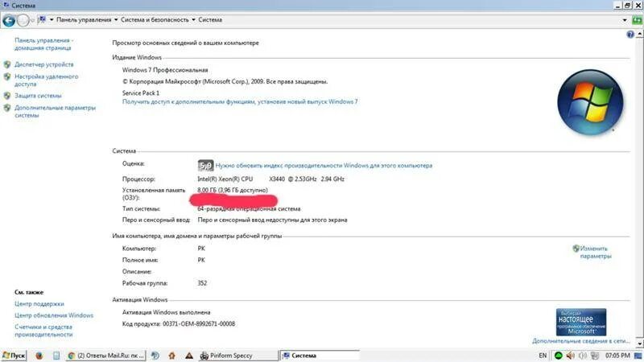Viewport: 644px width, 362px height.
Task: Click the Intel(R) Xeon(R) CPU processor value
Action: 270,179
